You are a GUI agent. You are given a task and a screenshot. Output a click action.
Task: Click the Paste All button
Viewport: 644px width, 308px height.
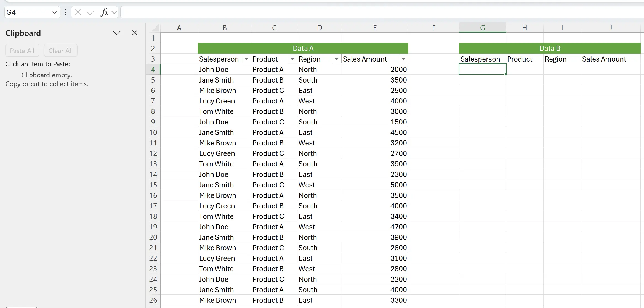pyautogui.click(x=22, y=51)
